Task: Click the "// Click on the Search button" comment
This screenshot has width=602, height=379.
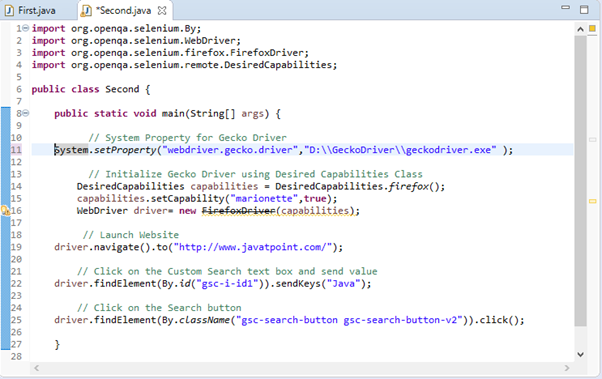Action: [159, 308]
